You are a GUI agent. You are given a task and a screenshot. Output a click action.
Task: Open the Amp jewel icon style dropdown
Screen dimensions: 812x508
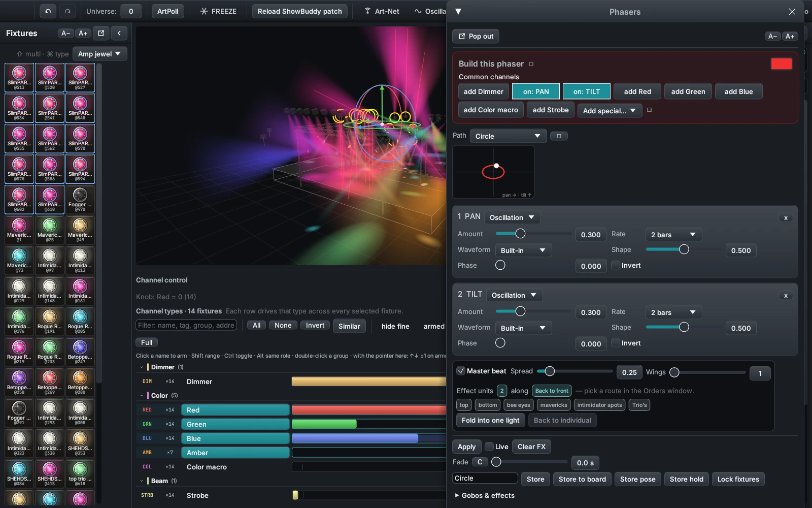click(99, 54)
